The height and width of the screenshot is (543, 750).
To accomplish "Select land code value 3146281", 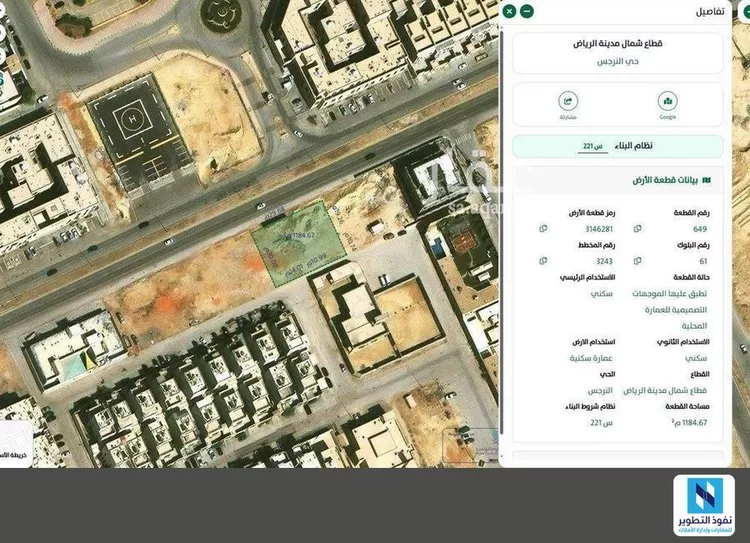I will [599, 229].
